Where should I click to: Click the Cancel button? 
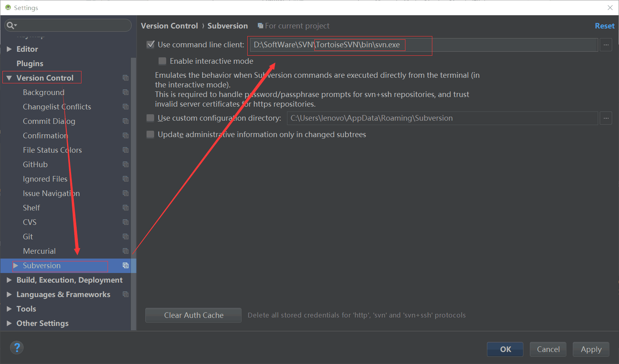[x=548, y=349]
